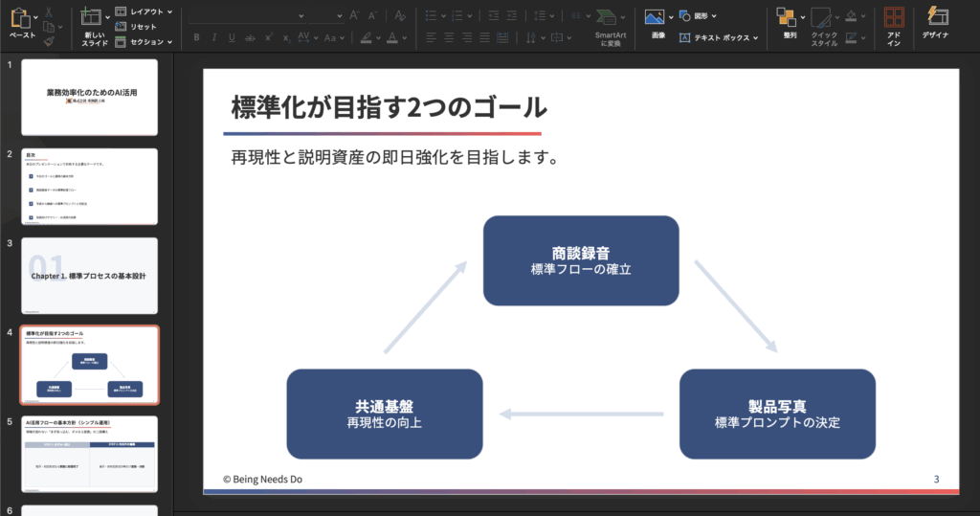Click the font color red underline button
The height and width of the screenshot is (516, 980).
[x=392, y=37]
